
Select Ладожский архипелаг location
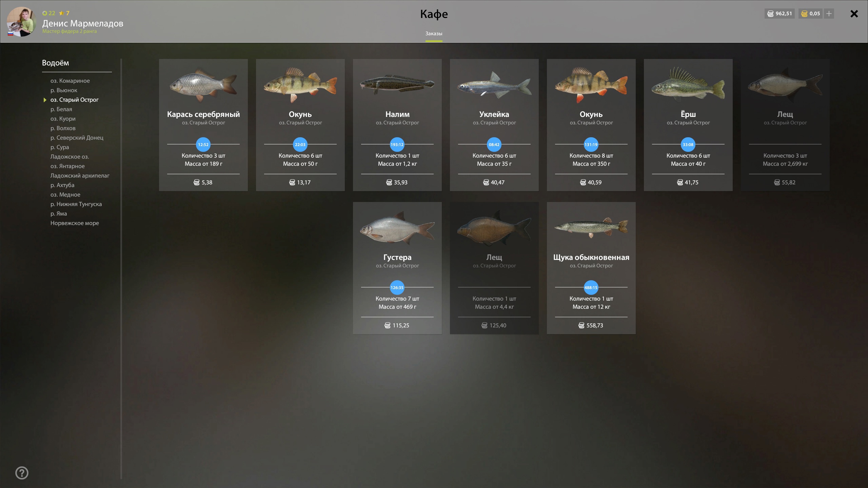pos(80,176)
